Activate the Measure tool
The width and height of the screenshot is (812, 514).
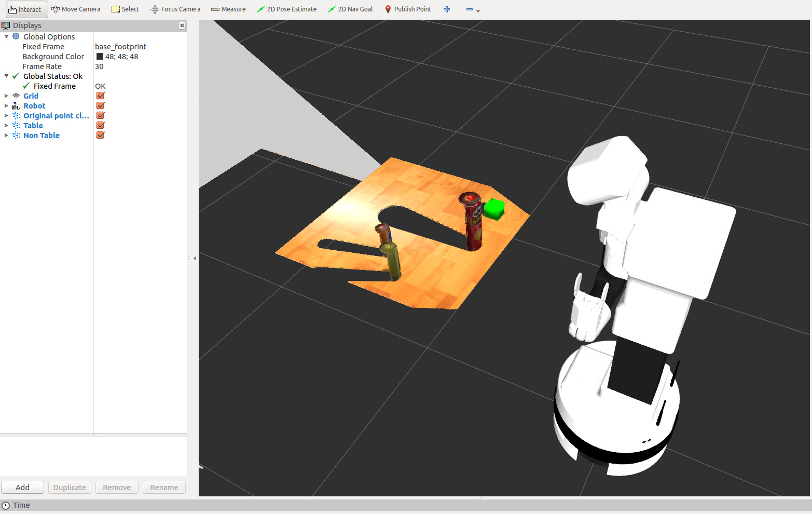pyautogui.click(x=228, y=9)
